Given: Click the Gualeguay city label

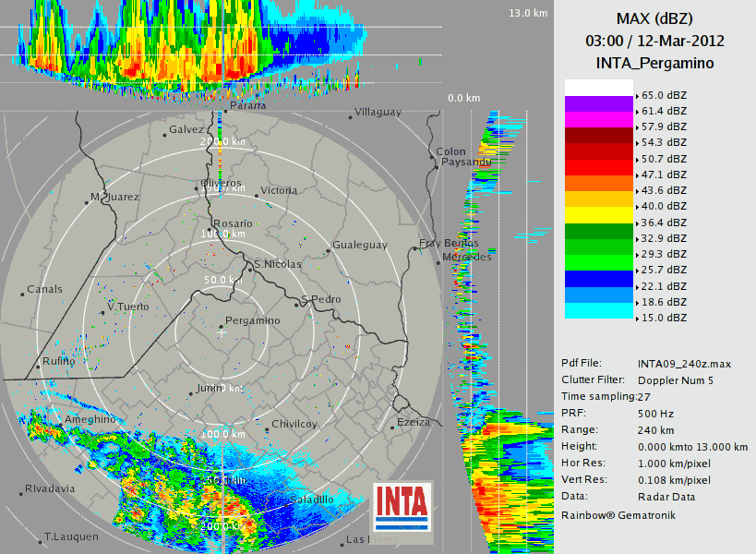Looking at the screenshot, I should coord(360,245).
